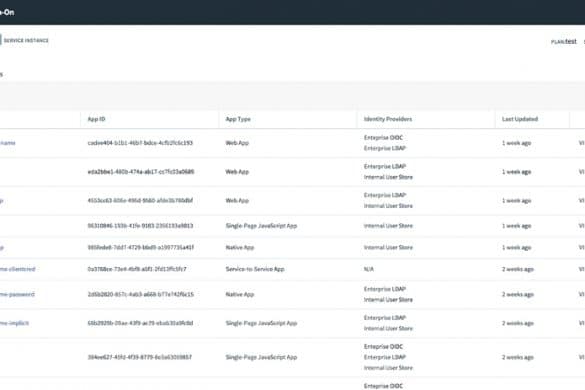Select the App ID starting with 4553cc63
The image size is (585, 390).
tap(140, 200)
